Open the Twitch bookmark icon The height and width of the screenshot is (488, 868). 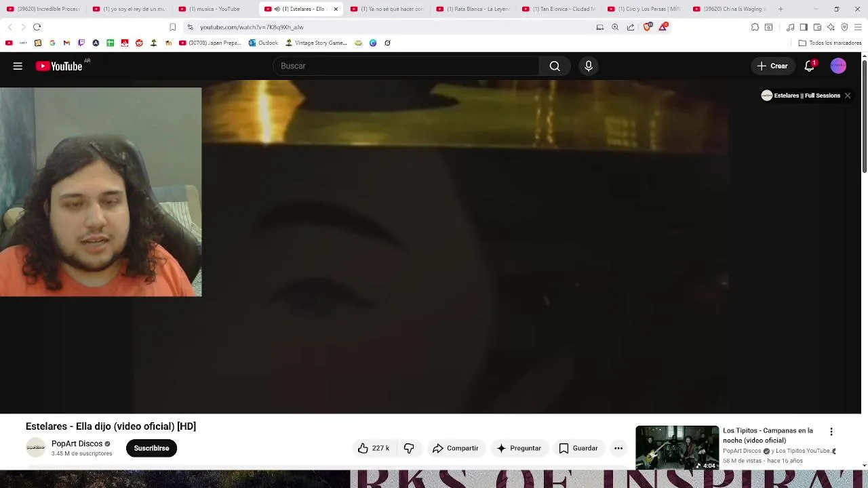click(81, 43)
